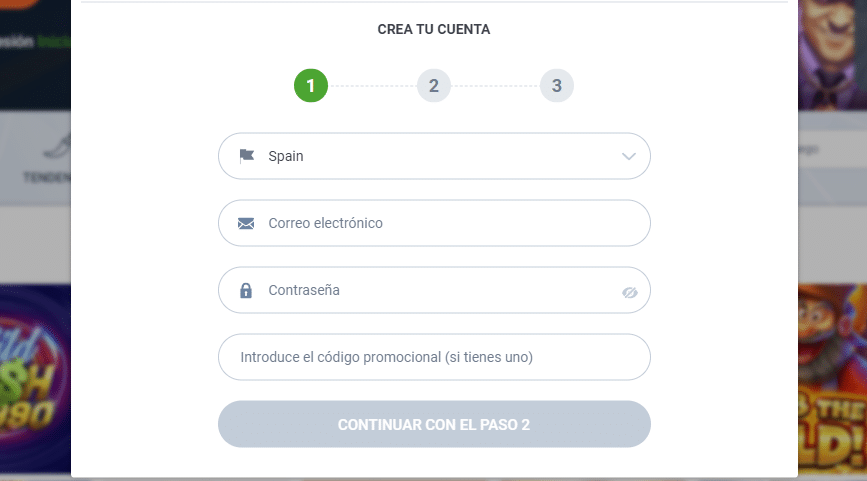Click the flag icon in country field

[x=247, y=156]
